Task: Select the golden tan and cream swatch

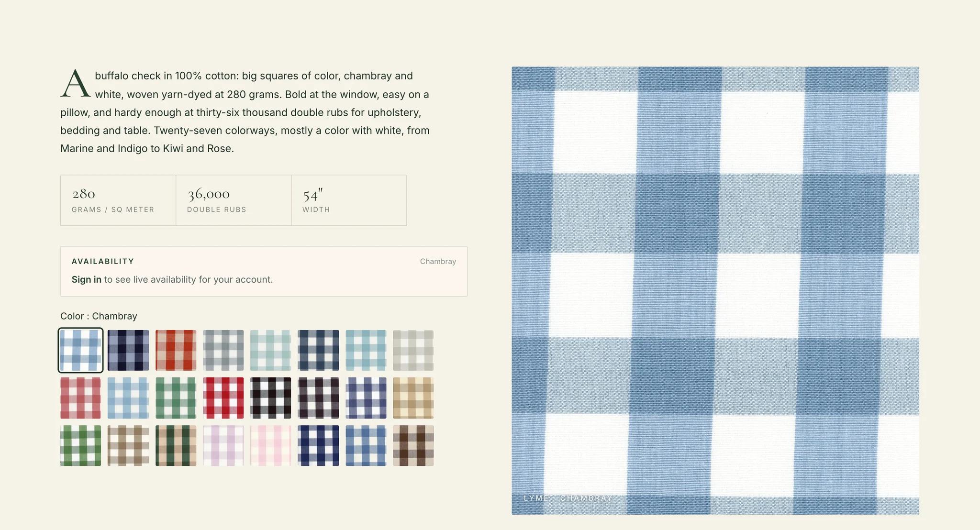Action: tap(413, 398)
